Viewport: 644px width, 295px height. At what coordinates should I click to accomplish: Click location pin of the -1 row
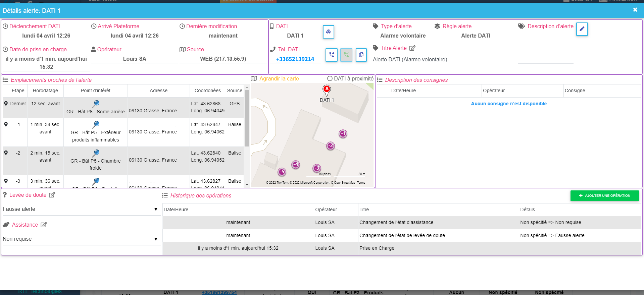click(x=6, y=124)
